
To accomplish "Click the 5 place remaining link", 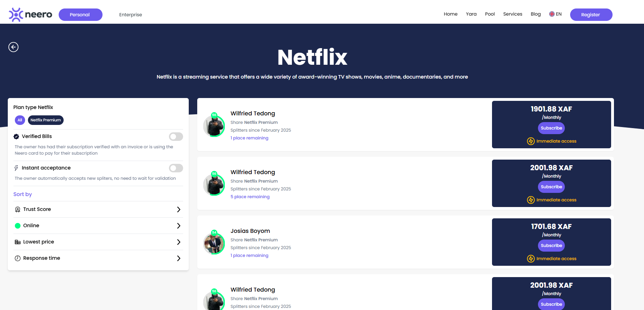I will tap(250, 197).
